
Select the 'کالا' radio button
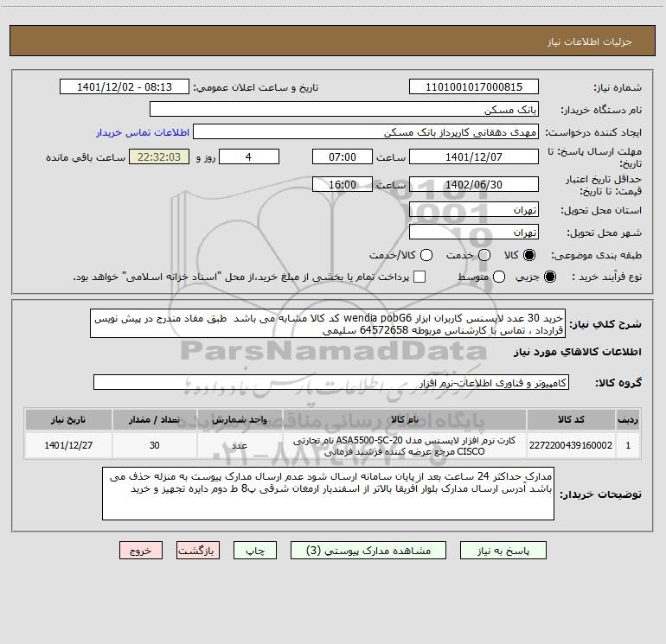click(x=531, y=256)
